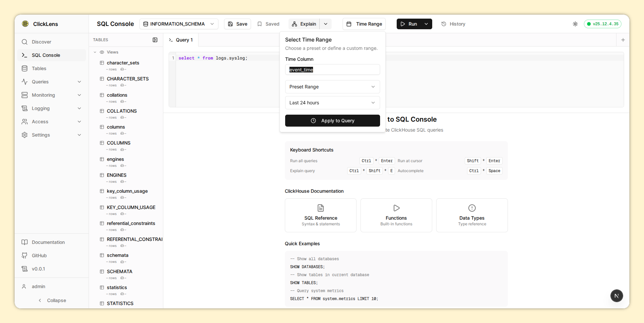Open the History panel

pos(453,24)
